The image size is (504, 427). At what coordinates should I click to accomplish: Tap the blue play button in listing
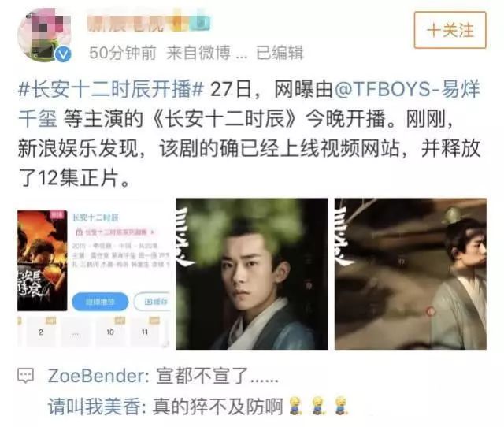[100, 302]
